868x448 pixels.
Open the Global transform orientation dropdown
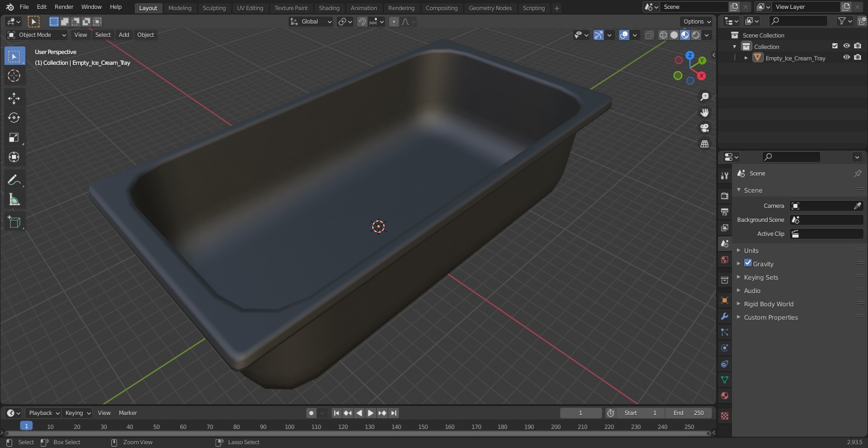tap(311, 22)
